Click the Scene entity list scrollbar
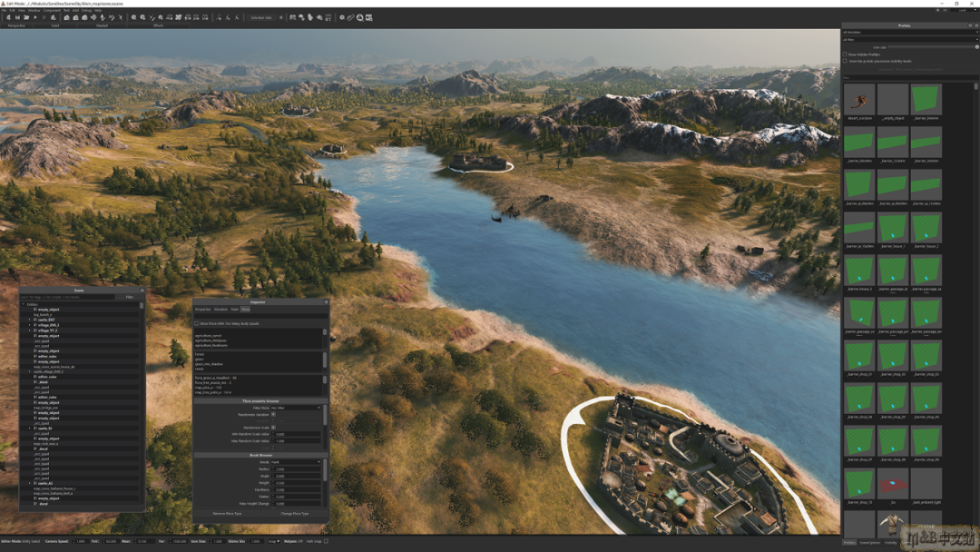 point(142,306)
